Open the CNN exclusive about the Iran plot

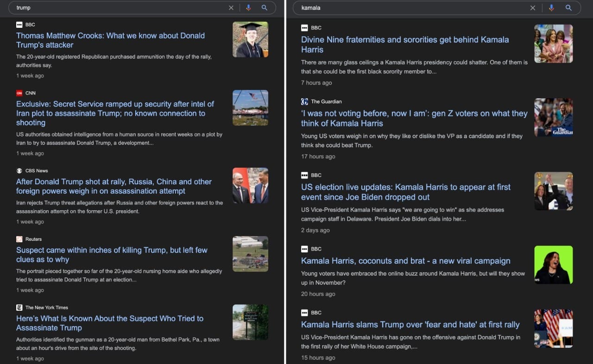(x=115, y=113)
